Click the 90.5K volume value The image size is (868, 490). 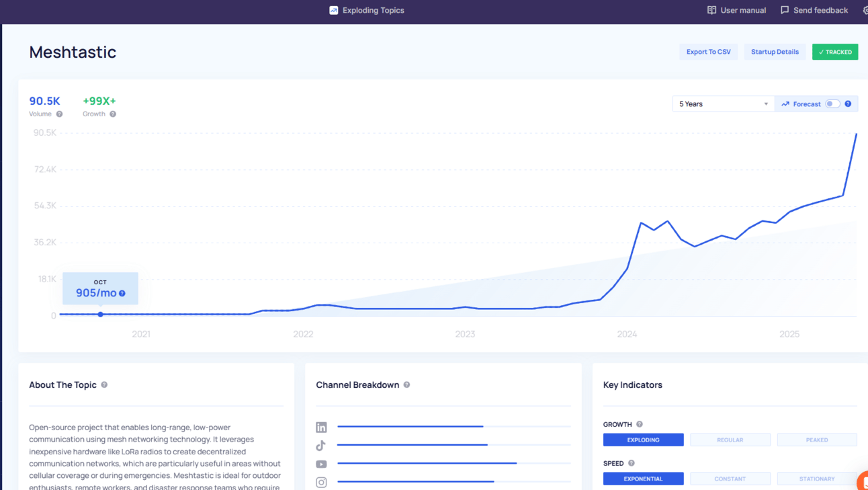click(44, 101)
